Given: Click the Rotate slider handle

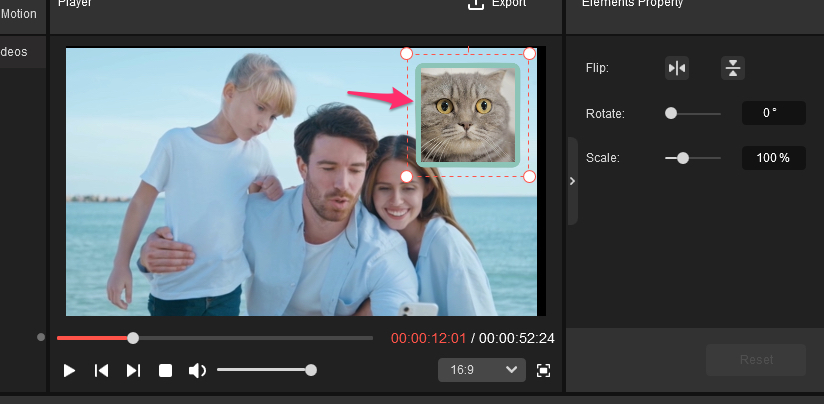Looking at the screenshot, I should (x=671, y=114).
